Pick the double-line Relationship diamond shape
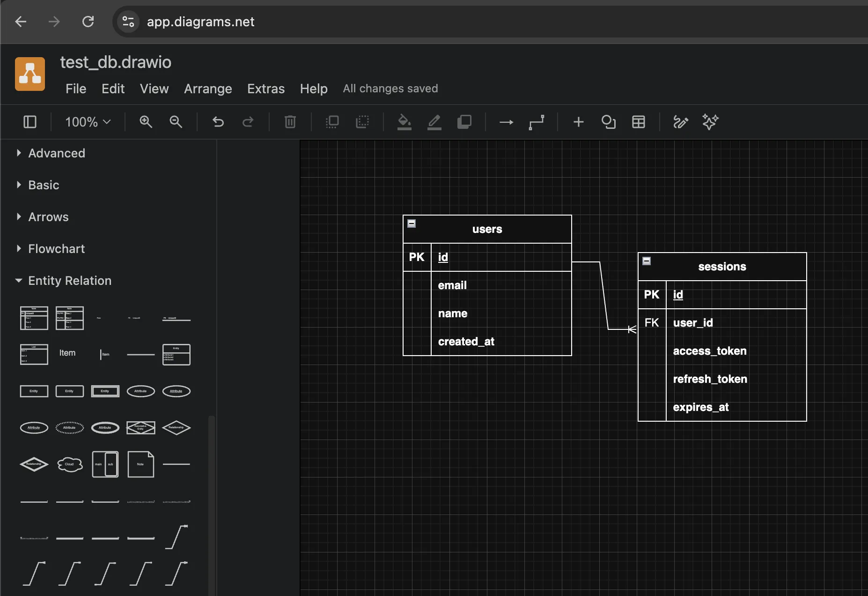The image size is (868, 596). pos(34,464)
